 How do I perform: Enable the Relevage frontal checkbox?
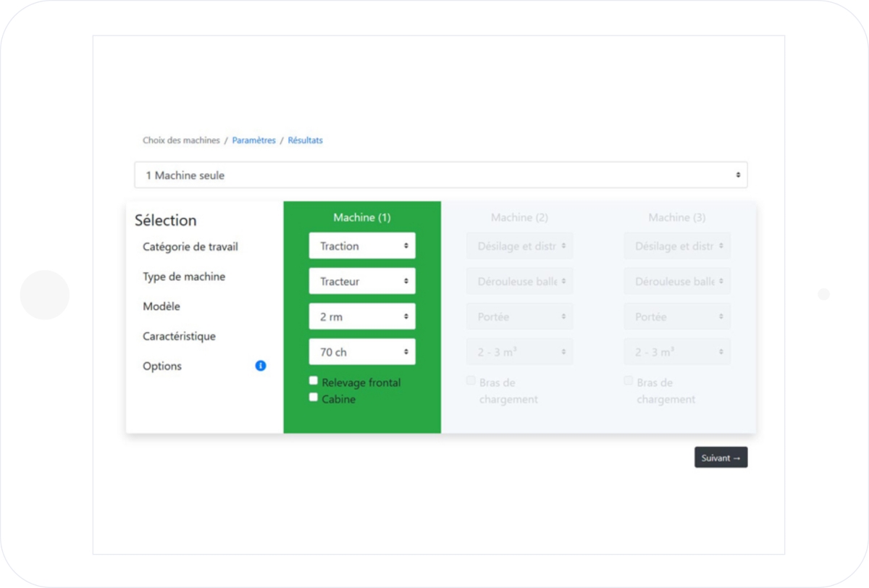coord(314,381)
